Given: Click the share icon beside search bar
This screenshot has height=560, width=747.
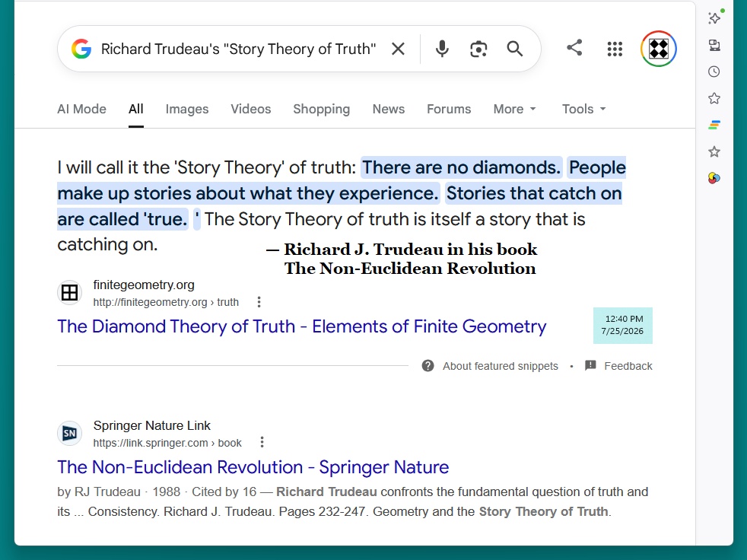Looking at the screenshot, I should coord(574,48).
